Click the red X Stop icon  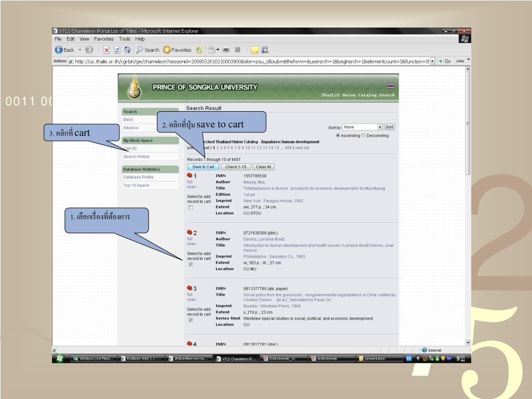coord(107,50)
